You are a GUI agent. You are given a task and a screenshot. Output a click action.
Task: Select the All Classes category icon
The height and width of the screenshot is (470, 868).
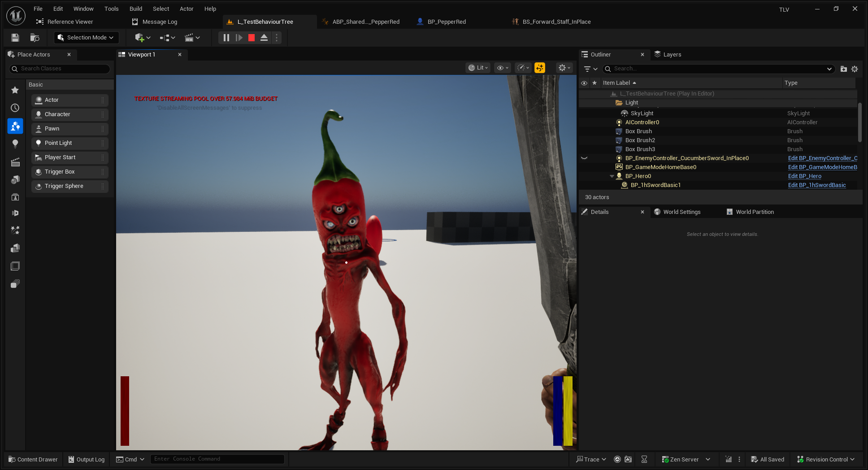(x=15, y=284)
